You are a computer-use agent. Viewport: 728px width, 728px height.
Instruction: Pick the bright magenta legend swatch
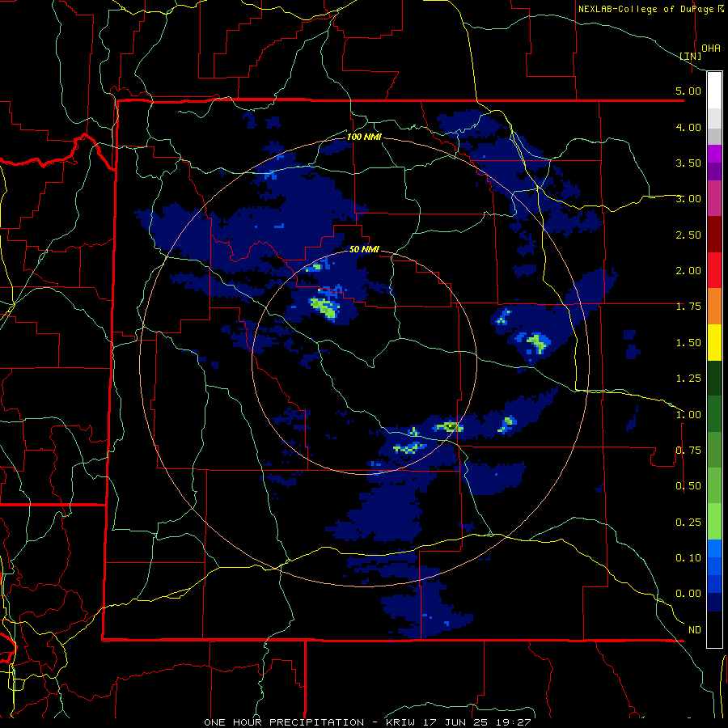click(x=714, y=154)
